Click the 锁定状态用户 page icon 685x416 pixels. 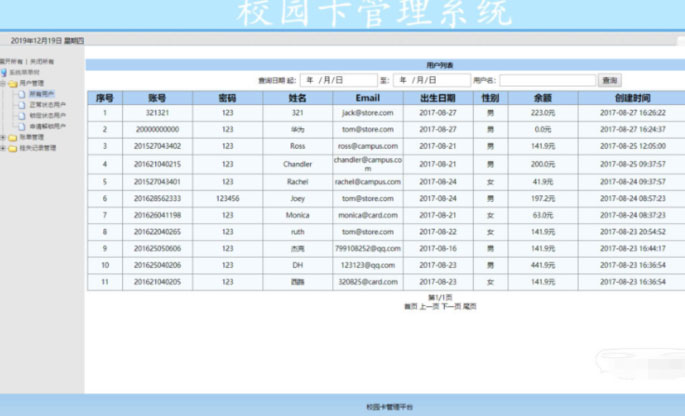[21, 115]
